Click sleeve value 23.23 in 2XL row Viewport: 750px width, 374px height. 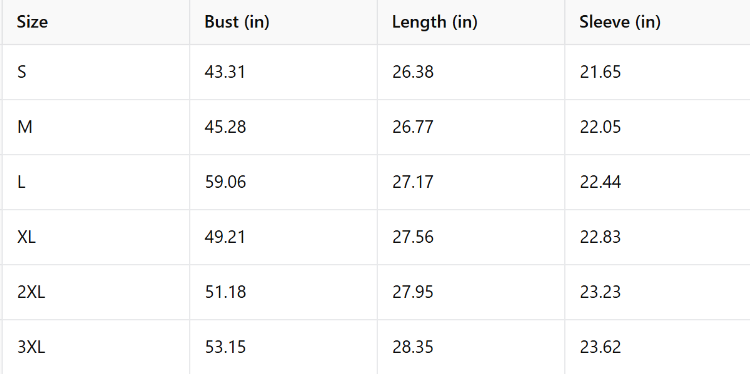(600, 292)
